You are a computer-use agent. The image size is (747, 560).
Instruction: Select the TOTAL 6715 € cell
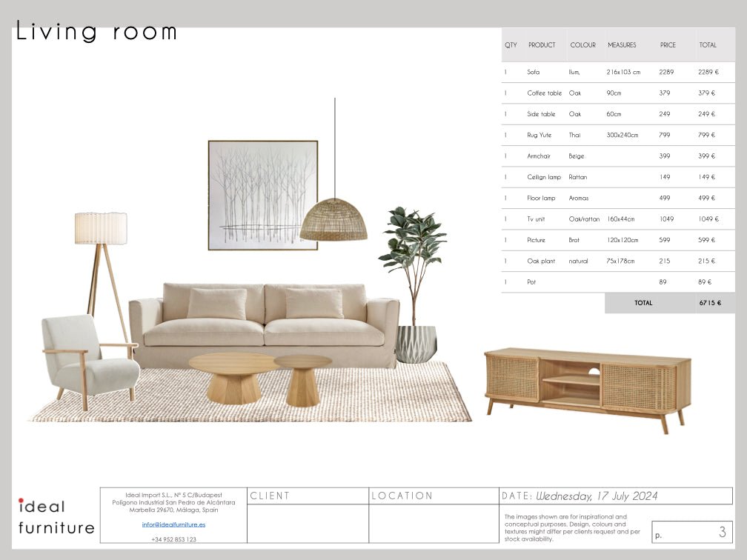point(709,303)
